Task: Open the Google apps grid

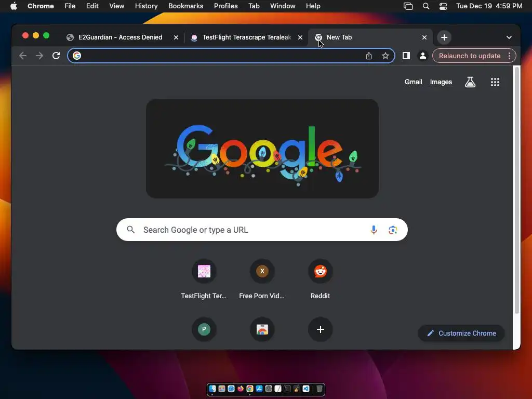Action: click(495, 82)
